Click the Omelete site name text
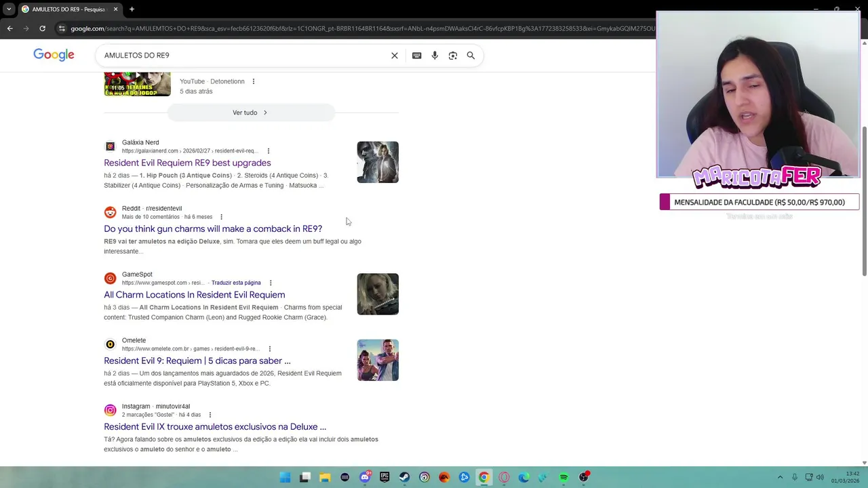 coord(134,340)
